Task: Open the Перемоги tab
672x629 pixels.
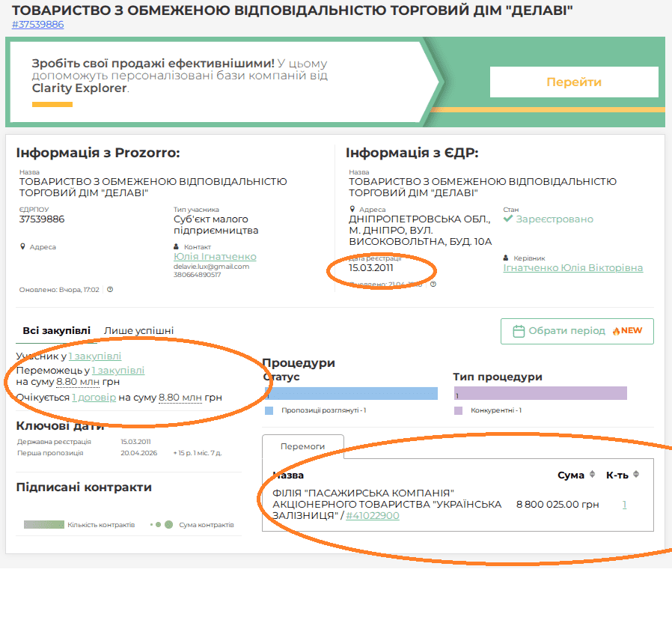Action: point(302,446)
